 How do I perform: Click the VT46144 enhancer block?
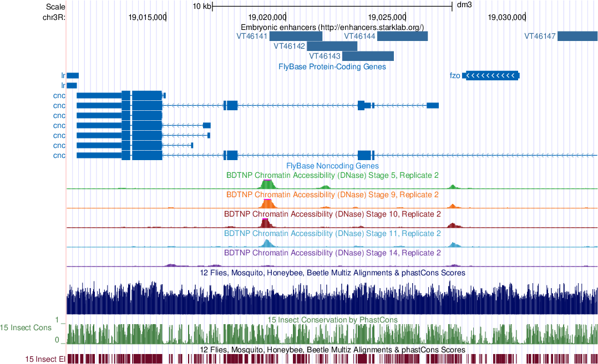pyautogui.click(x=403, y=36)
